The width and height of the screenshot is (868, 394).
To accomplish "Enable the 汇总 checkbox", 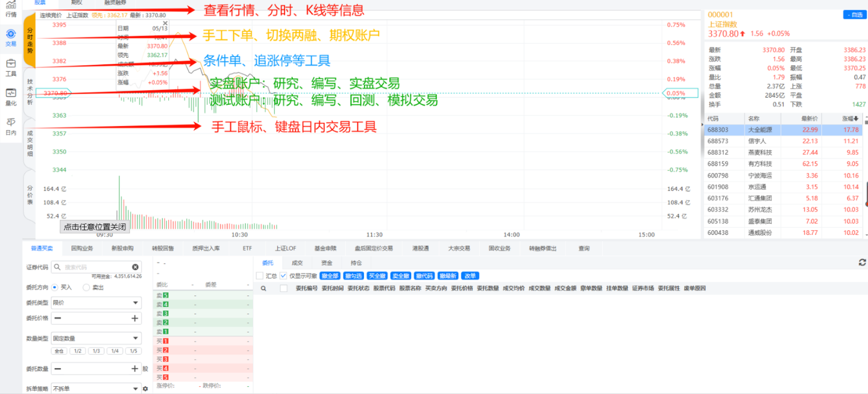I will [x=260, y=276].
